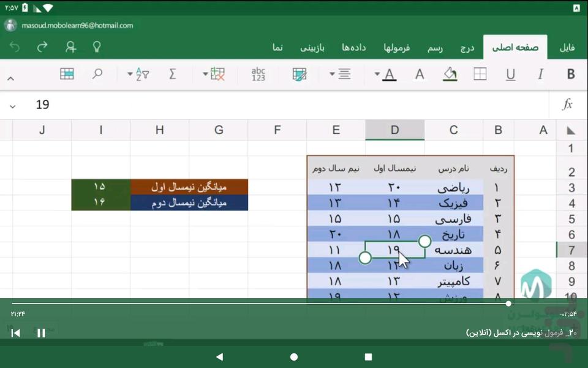Toggle underline formatting
588x368 pixels.
tap(510, 74)
